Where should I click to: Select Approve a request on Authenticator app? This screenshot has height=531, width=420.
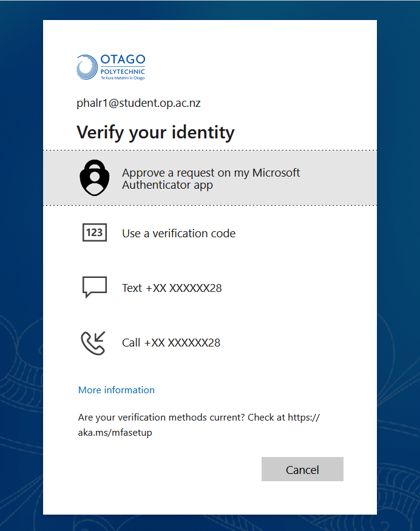[x=211, y=178]
